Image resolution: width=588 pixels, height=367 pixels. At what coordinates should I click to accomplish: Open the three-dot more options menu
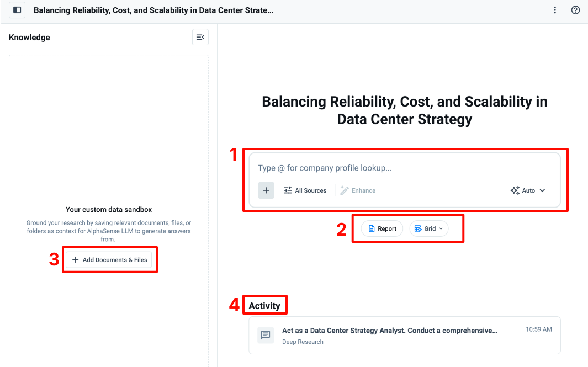click(x=555, y=10)
